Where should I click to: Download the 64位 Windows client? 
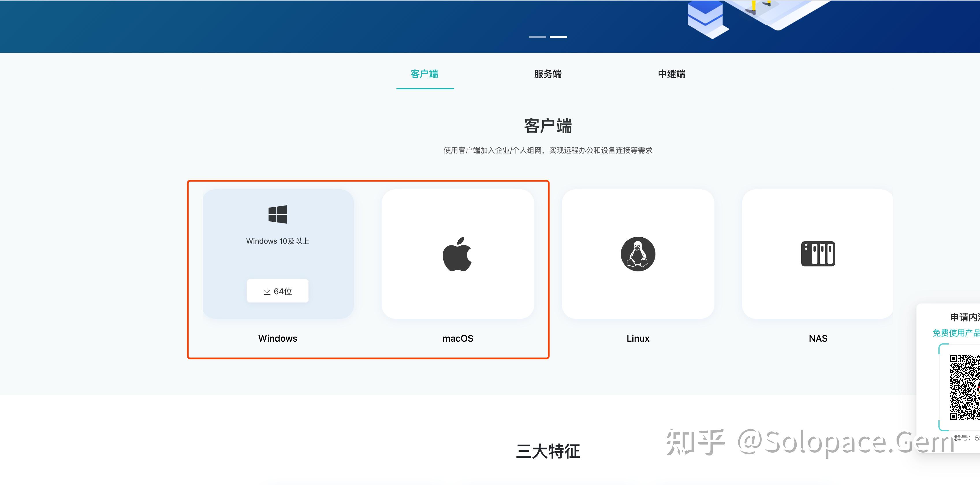[x=277, y=290]
